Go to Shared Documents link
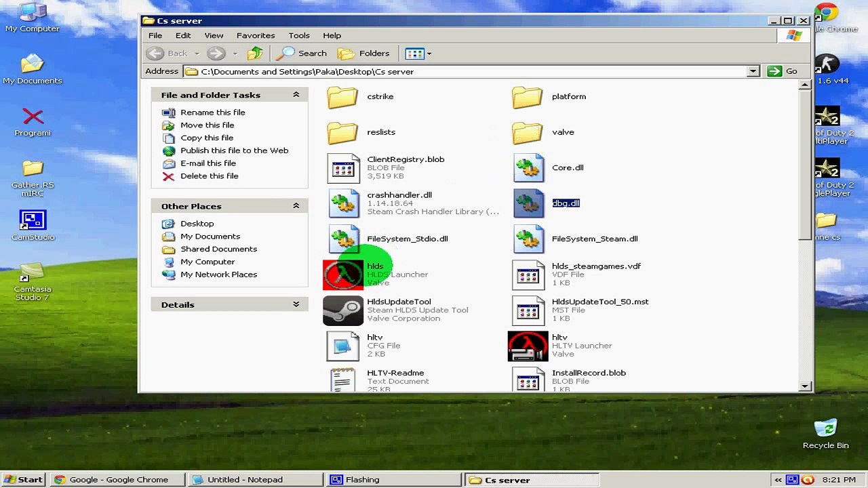The height and width of the screenshot is (488, 868). click(x=219, y=249)
